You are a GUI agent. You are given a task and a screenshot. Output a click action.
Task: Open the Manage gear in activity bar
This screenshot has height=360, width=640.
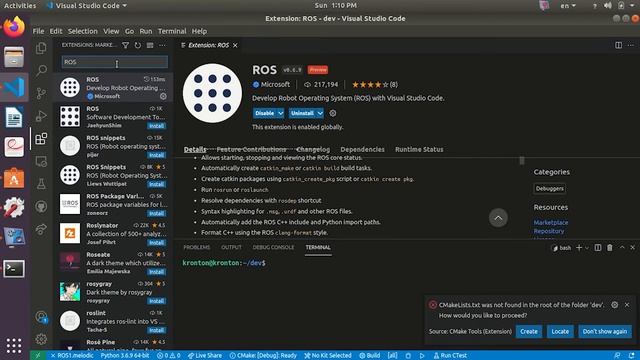[41, 339]
